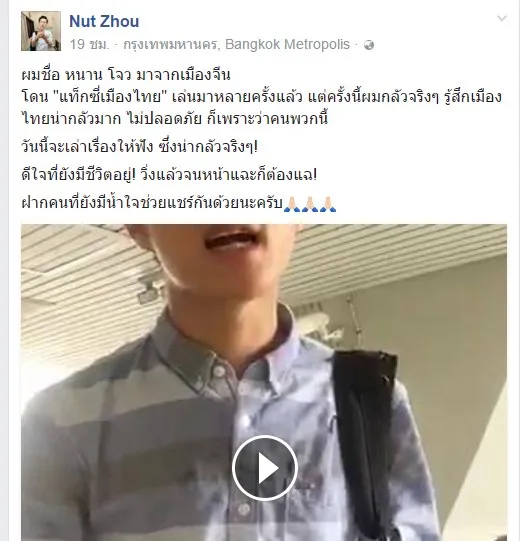The width and height of the screenshot is (520, 541).
Task: Click the middle praying hands emoji
Action: click(x=310, y=204)
